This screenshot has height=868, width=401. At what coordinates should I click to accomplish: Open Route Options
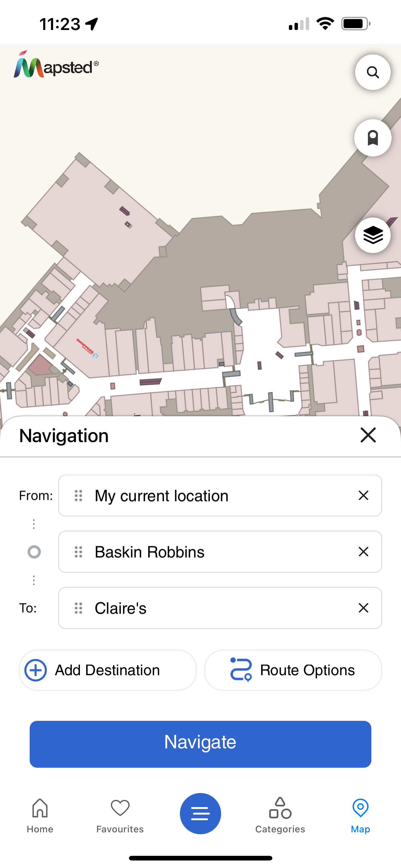point(293,670)
